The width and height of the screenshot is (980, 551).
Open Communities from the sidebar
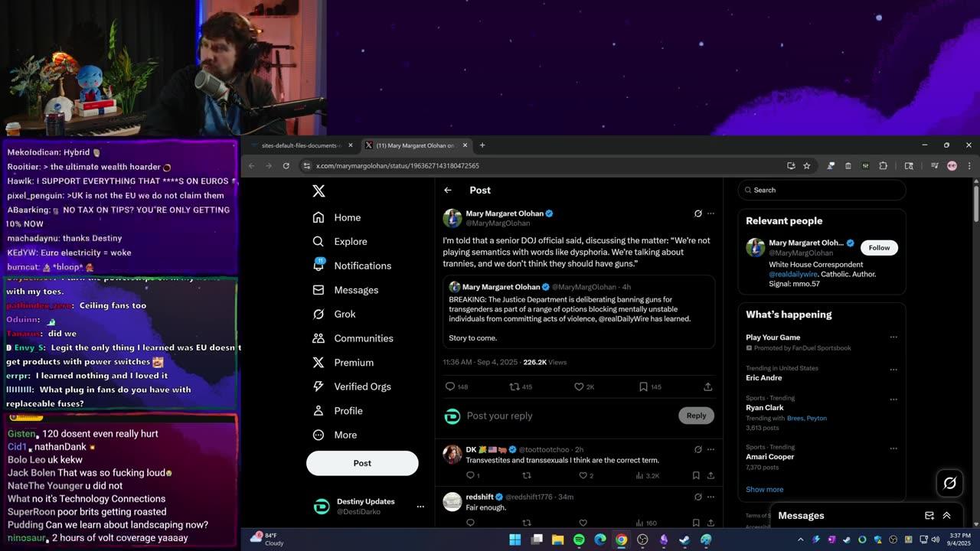pyautogui.click(x=353, y=338)
